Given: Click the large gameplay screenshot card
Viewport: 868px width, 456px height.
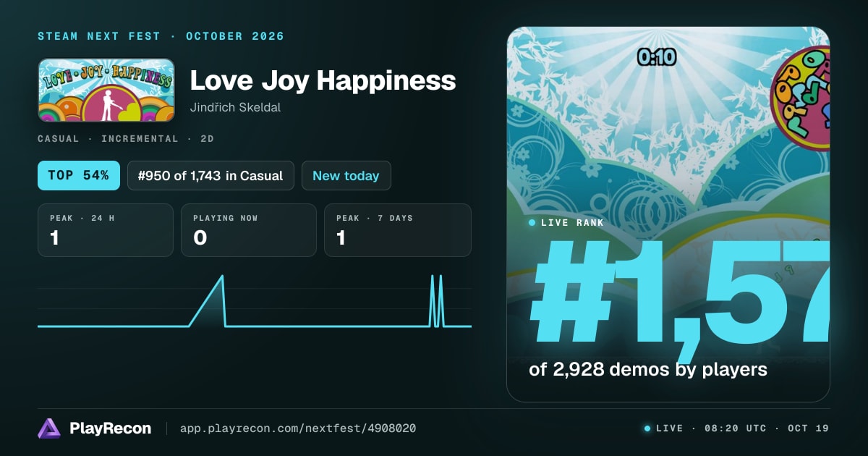Looking at the screenshot, I should tap(668, 214).
